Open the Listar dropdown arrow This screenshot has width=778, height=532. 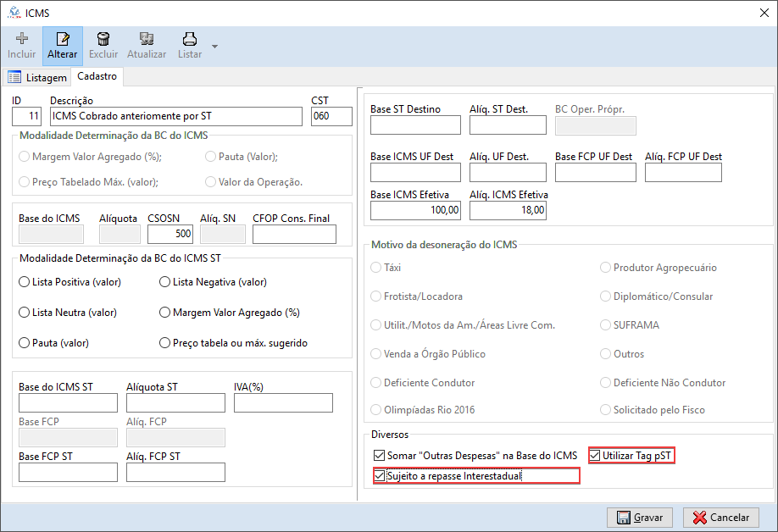214,46
